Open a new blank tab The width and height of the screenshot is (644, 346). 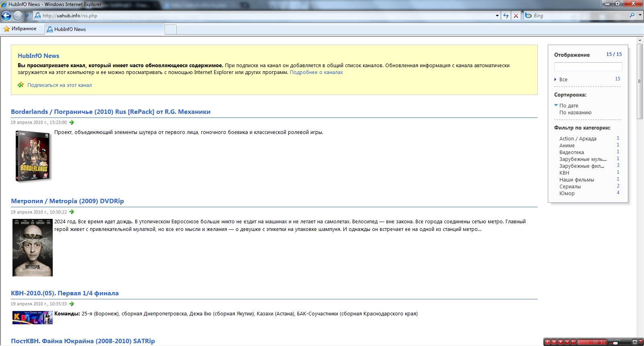tap(171, 29)
